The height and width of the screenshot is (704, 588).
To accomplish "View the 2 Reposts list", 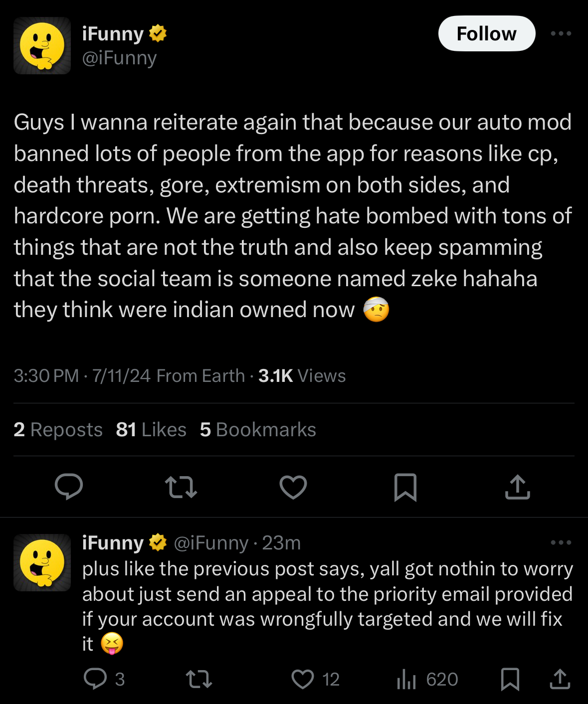I will tap(58, 429).
